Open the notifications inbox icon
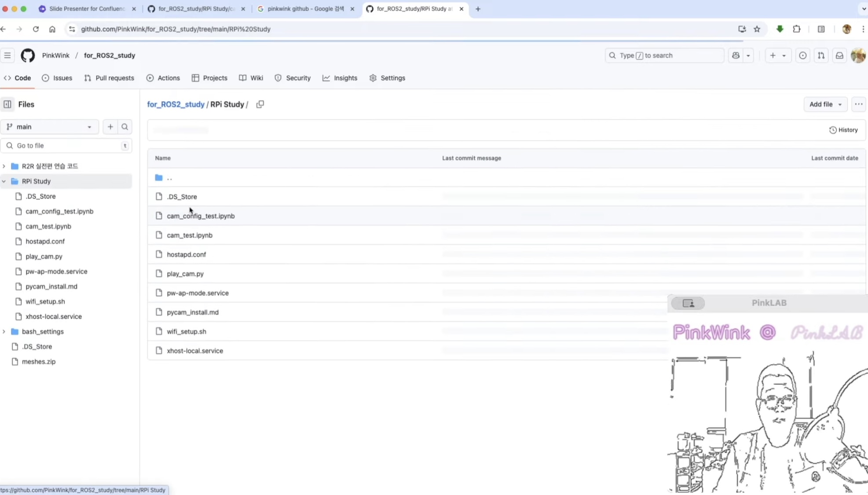The image size is (868, 495). pyautogui.click(x=839, y=55)
